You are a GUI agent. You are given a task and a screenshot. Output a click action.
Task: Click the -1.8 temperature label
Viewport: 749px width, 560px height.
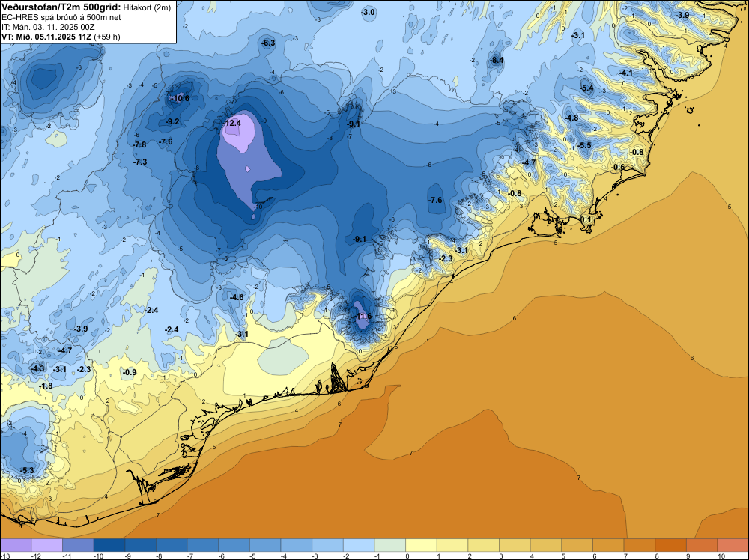46,386
